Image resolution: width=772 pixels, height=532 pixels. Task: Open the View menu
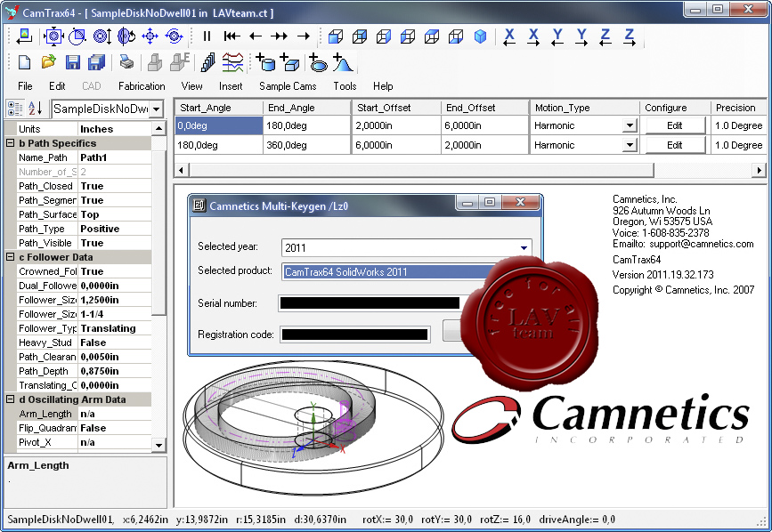pos(191,86)
